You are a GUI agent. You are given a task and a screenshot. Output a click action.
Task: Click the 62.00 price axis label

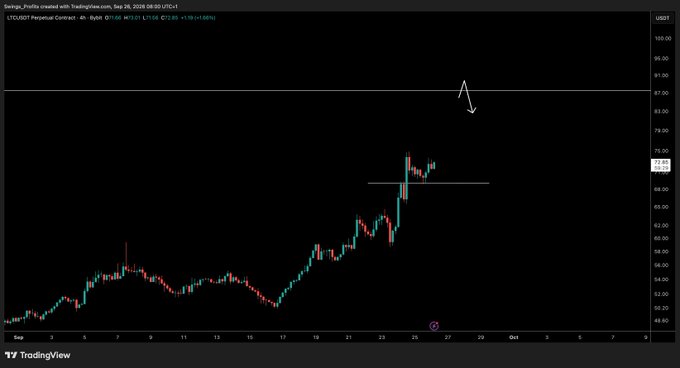662,225
